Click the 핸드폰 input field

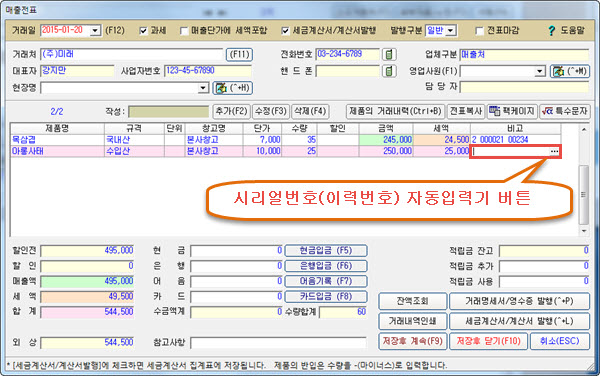coord(348,71)
